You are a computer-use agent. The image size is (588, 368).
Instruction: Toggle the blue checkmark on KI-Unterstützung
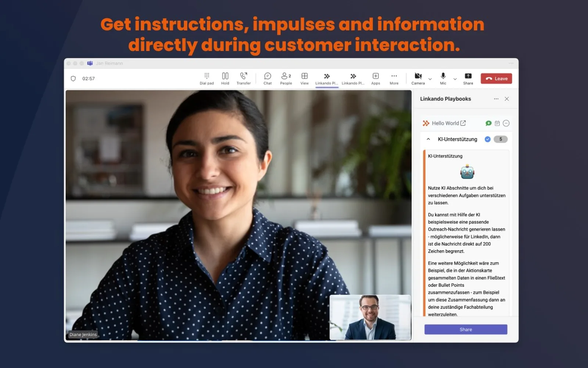pos(488,139)
